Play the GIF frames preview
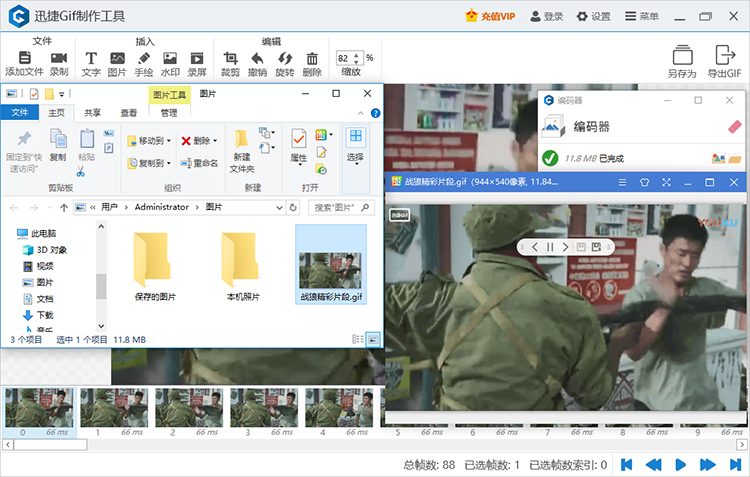 680,465
